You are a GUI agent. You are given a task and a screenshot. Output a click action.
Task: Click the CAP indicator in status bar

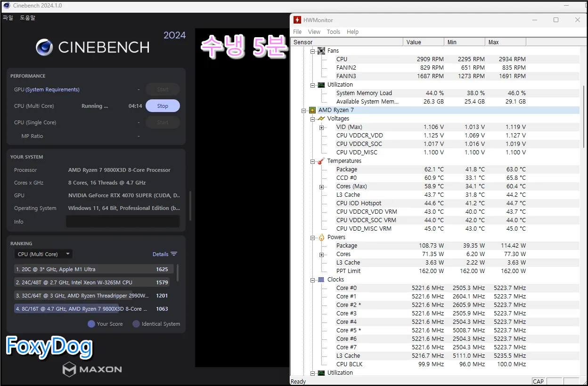click(538, 382)
